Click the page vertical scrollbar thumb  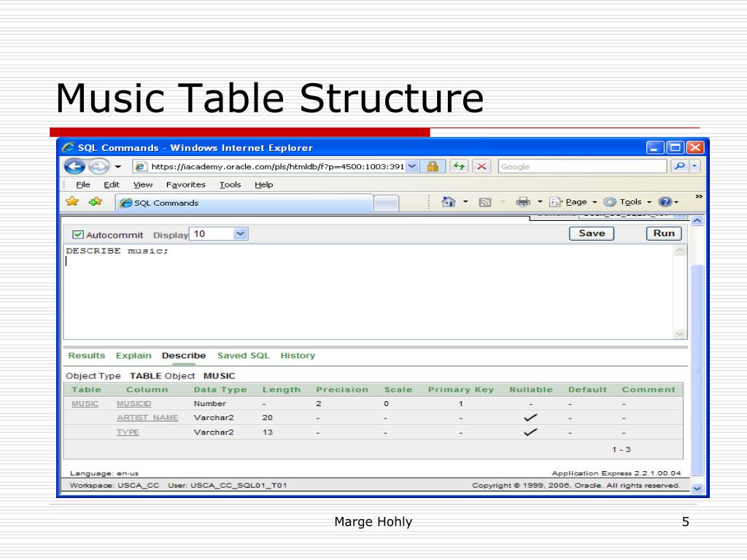(697, 370)
